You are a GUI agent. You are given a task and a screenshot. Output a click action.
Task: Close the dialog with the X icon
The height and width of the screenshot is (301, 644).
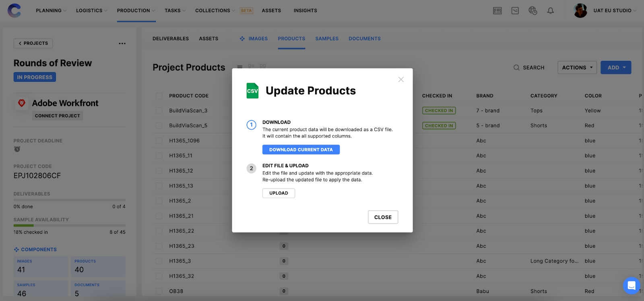[x=401, y=79]
